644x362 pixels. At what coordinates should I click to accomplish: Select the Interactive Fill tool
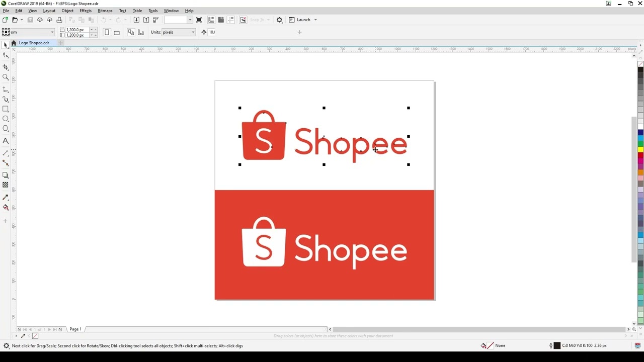tap(6, 207)
